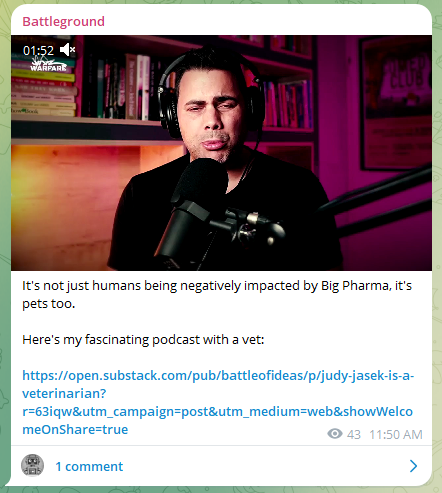The image size is (442, 493).
Task: Click the 'Here's my fascinating podcast' text
Action: click(x=143, y=340)
